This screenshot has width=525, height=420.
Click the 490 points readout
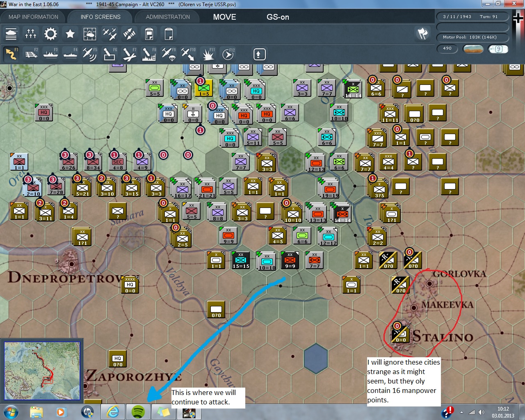(447, 48)
